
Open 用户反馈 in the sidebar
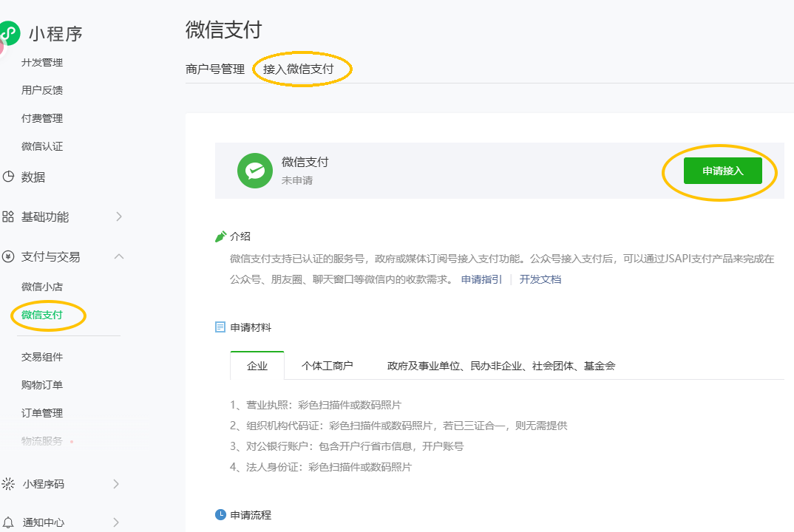(42, 90)
